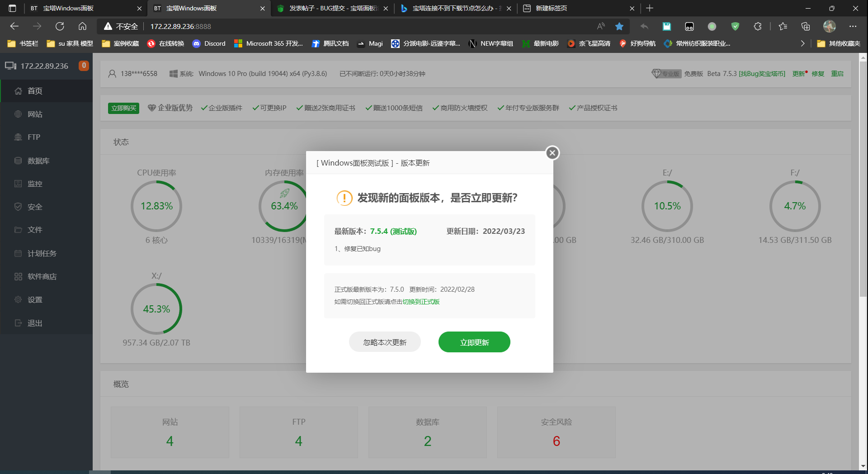Switch to the 宝塔连接不到下载节点怎么办 tab
868x474 pixels.
click(x=456, y=8)
